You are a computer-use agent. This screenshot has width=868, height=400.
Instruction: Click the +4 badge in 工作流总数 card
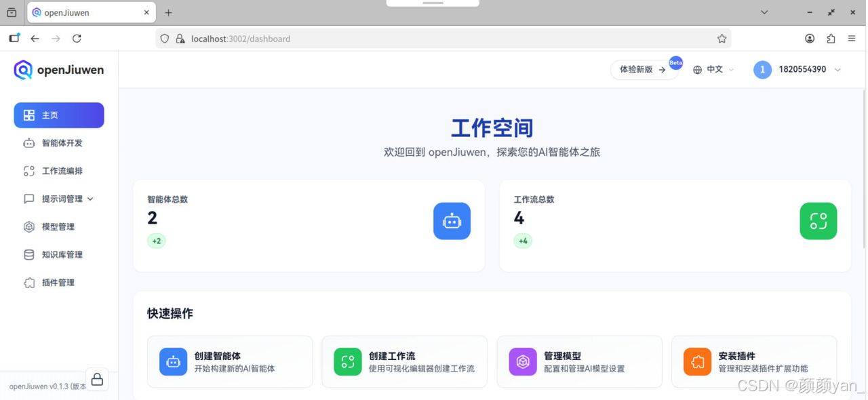(523, 241)
